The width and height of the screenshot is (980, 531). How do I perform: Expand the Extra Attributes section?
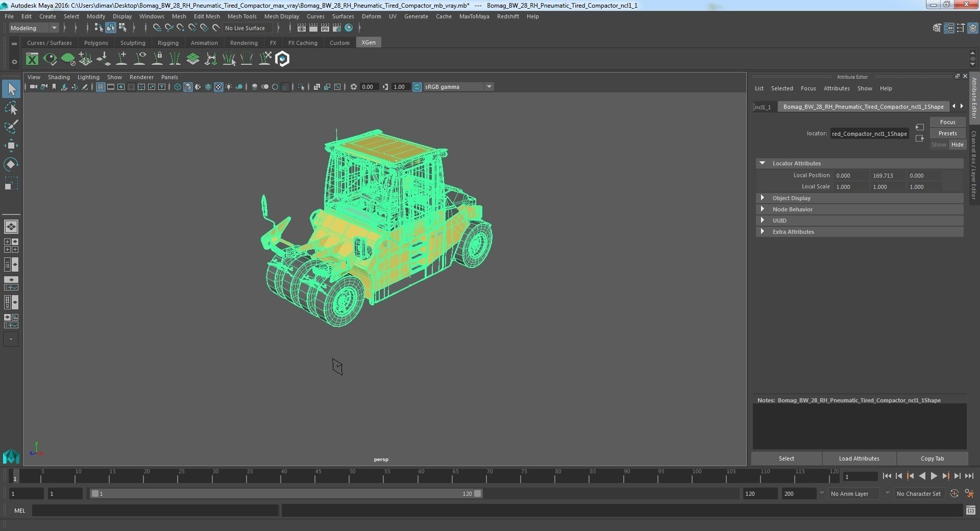[x=763, y=232]
